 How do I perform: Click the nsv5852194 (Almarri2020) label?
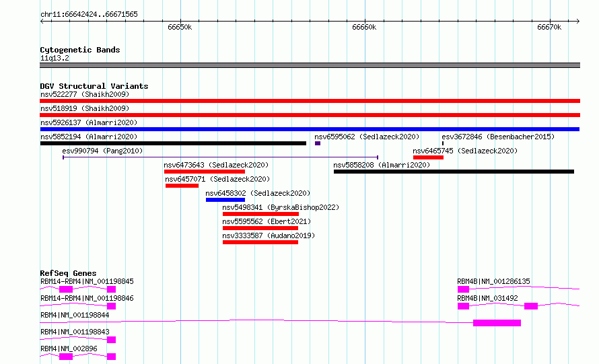(89, 137)
